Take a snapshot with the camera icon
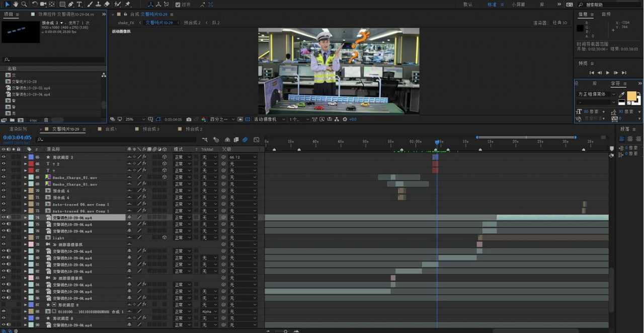 (x=189, y=119)
